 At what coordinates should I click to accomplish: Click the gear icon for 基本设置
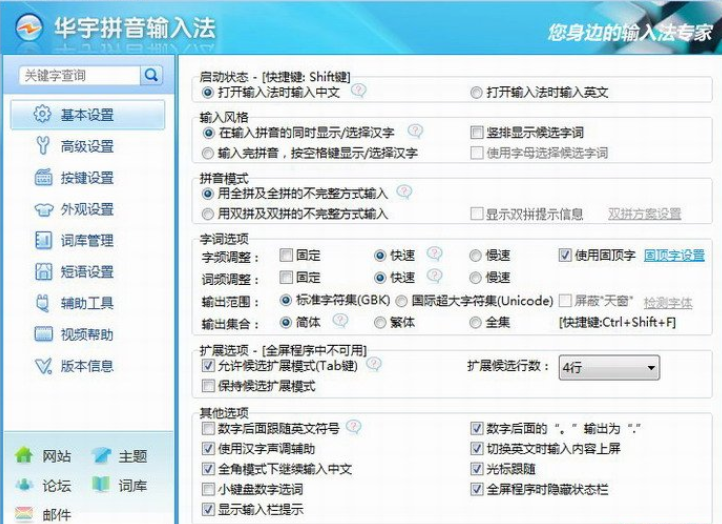[x=42, y=114]
